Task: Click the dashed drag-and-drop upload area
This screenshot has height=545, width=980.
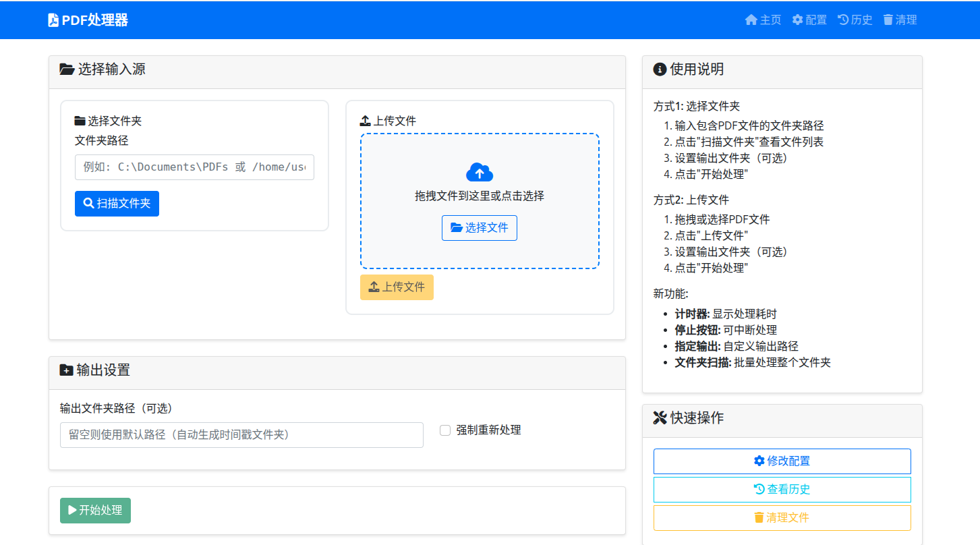Action: tap(480, 201)
